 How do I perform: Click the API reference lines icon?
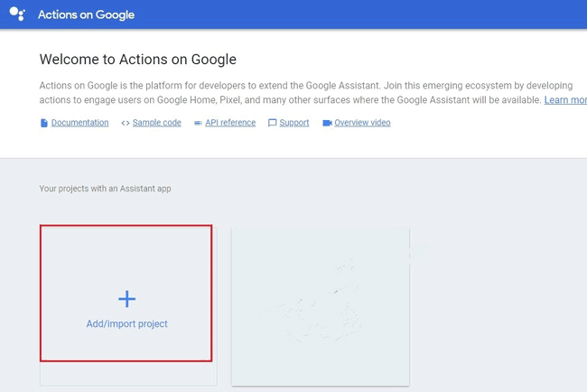point(198,123)
